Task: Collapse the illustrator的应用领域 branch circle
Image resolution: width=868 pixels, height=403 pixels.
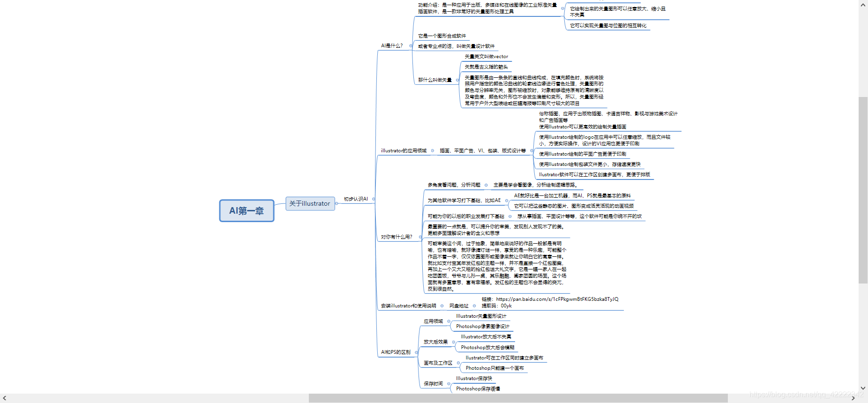Action: (x=433, y=151)
